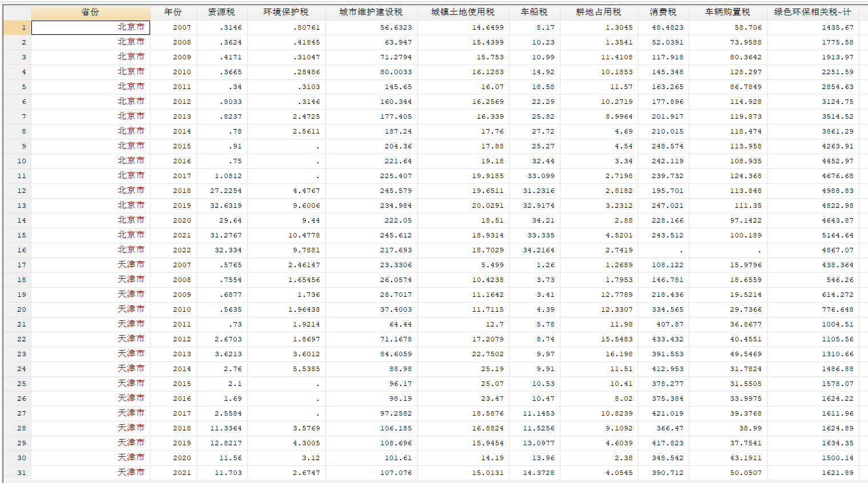868x483 pixels.
Task: Click the value 14.6499 in 城镇土地使用税
Action: pos(463,27)
